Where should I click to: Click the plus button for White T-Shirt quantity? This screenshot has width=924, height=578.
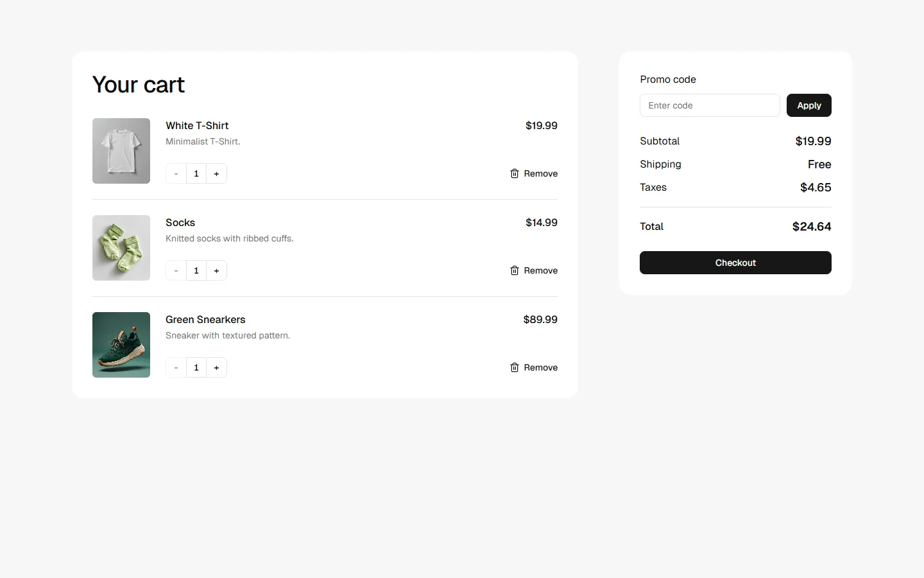pos(216,173)
